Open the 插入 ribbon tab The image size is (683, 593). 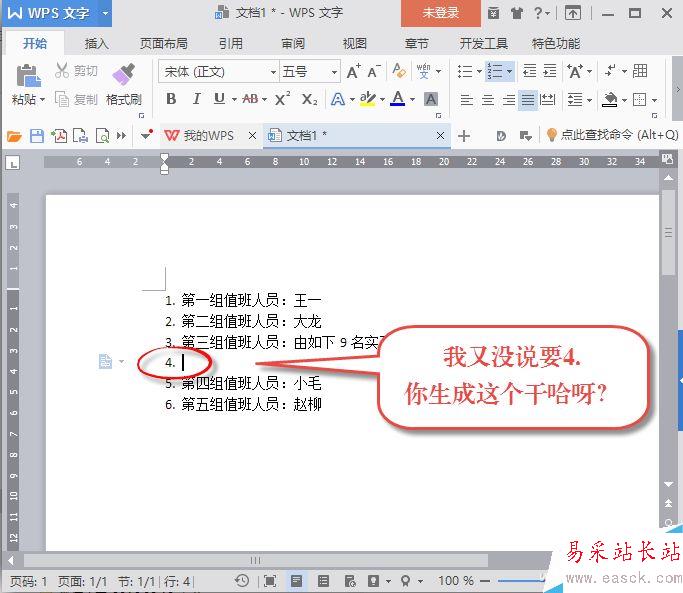click(x=97, y=44)
